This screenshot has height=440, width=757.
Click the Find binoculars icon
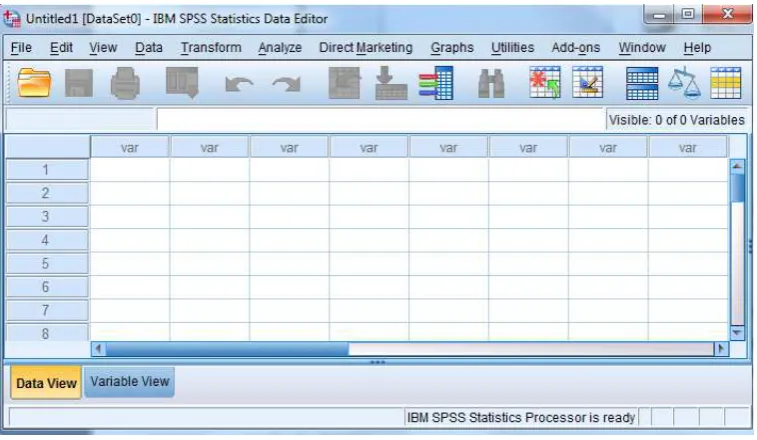[491, 84]
